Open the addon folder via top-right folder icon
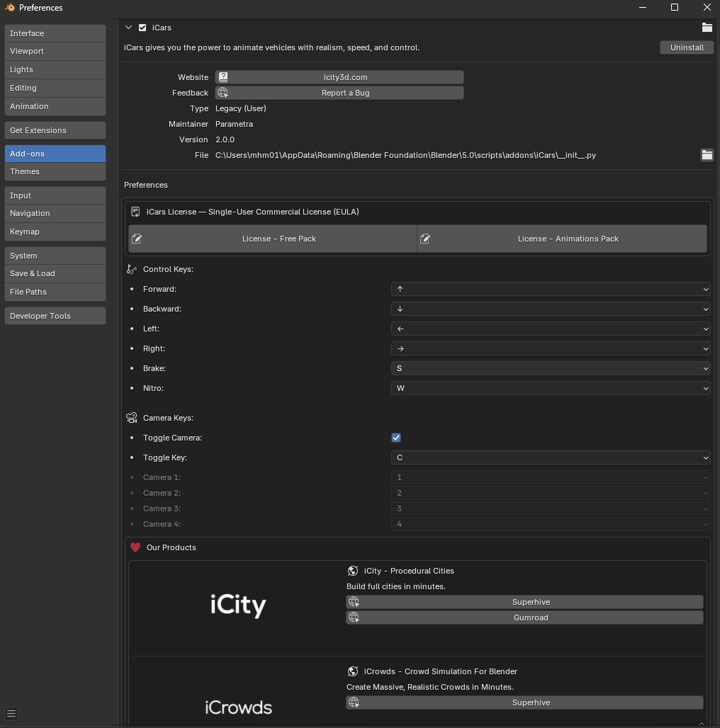This screenshot has width=720, height=728. tap(707, 27)
